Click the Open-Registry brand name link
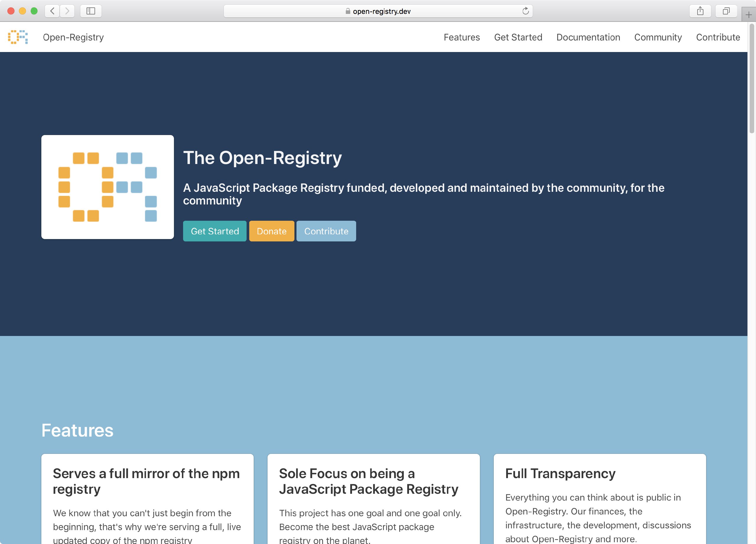756x544 pixels. pyautogui.click(x=73, y=37)
